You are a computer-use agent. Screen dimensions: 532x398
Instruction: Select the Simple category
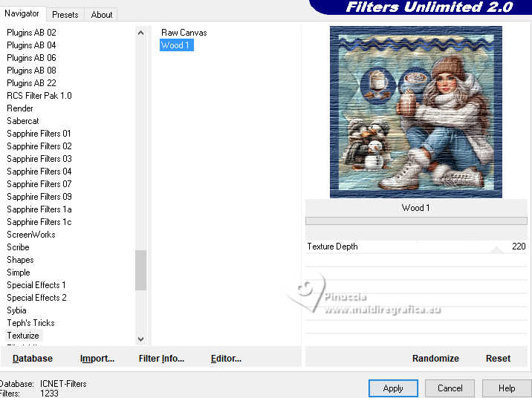[x=19, y=273]
